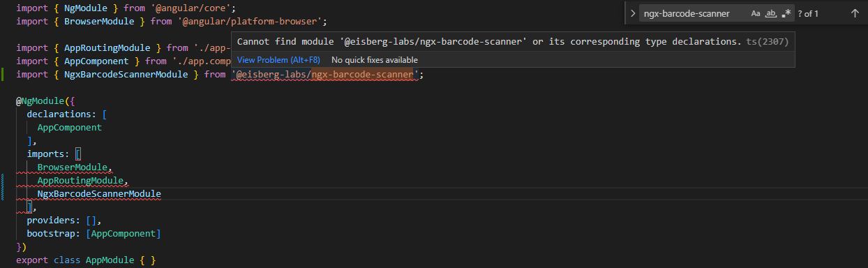Click '@eisberg-labs/ngx-barcode-scanner' import path in code
Image resolution: width=868 pixels, height=268 pixels.
pos(325,74)
